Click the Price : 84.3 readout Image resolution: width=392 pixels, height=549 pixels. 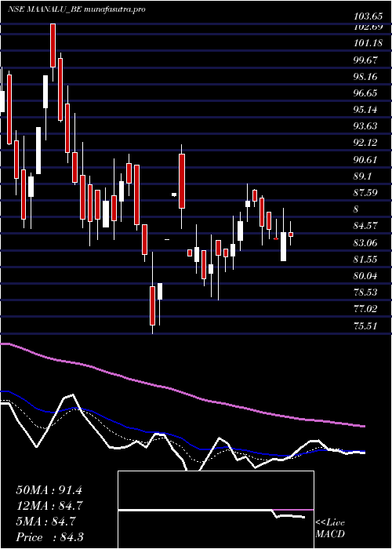tap(49, 537)
